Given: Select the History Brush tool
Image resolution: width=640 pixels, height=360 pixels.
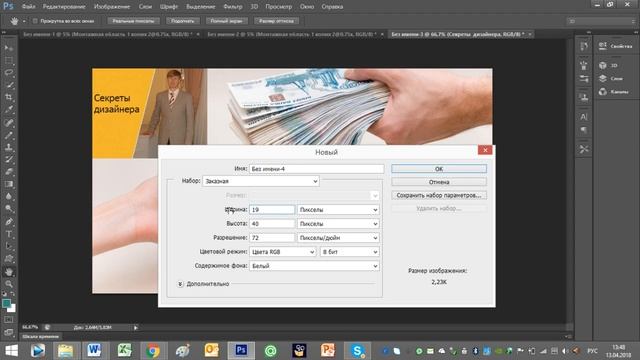Looking at the screenshot, I should [9, 160].
